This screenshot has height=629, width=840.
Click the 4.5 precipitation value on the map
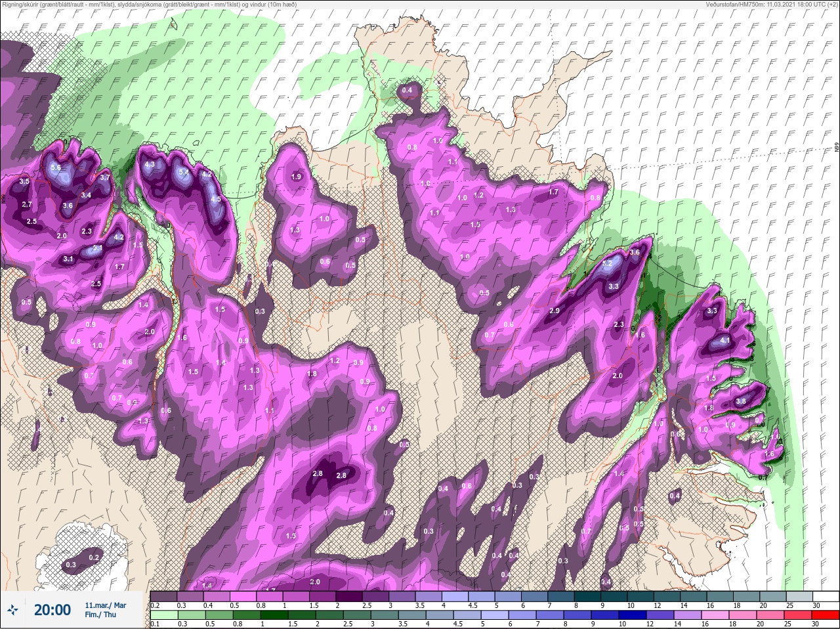(x=216, y=200)
